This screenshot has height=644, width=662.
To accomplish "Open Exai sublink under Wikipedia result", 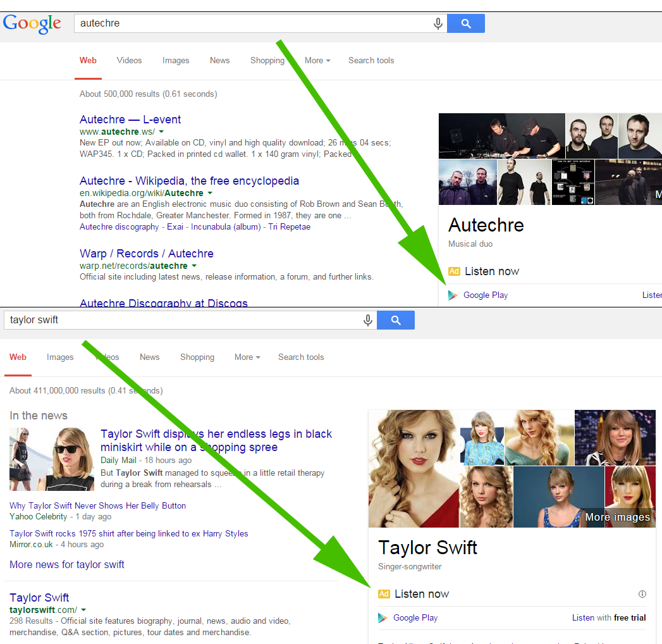I will coord(175,226).
